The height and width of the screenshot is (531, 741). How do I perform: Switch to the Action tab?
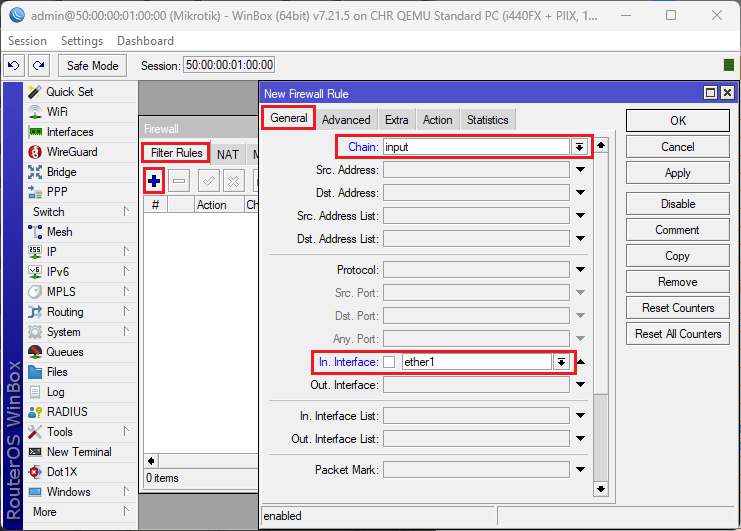pos(438,120)
